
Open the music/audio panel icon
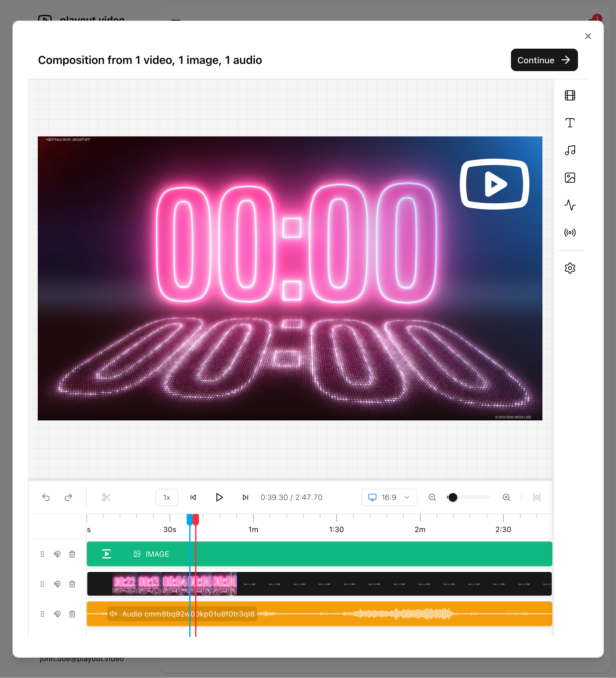570,150
